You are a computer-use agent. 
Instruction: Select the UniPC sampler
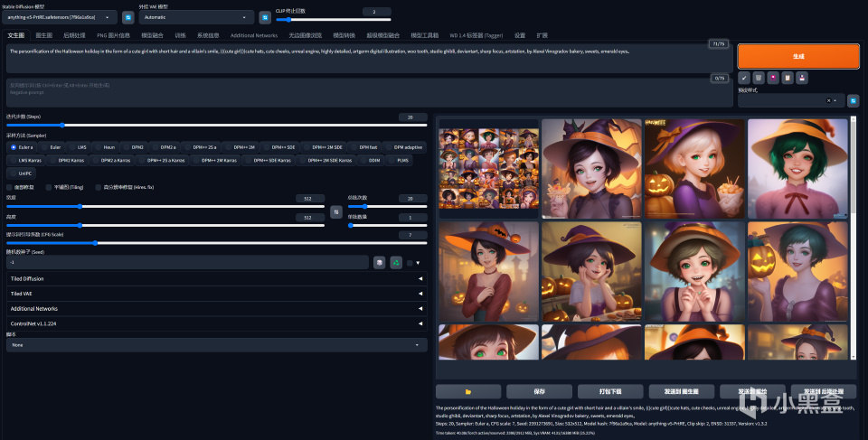pos(21,173)
